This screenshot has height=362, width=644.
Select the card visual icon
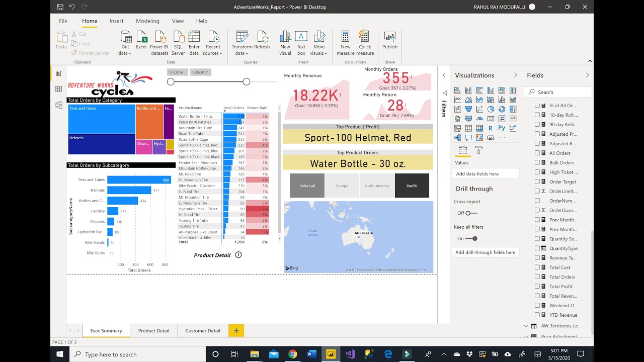tap(491, 119)
